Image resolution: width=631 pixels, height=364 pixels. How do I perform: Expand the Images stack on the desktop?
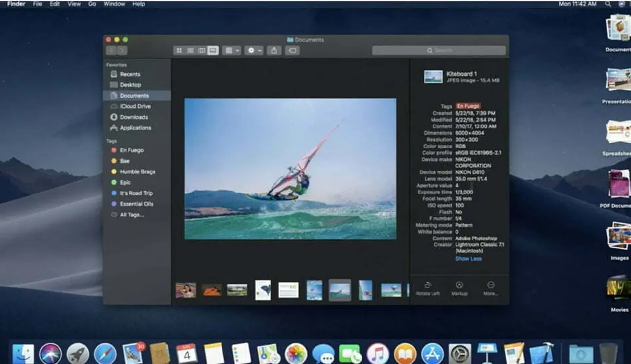[619, 236]
